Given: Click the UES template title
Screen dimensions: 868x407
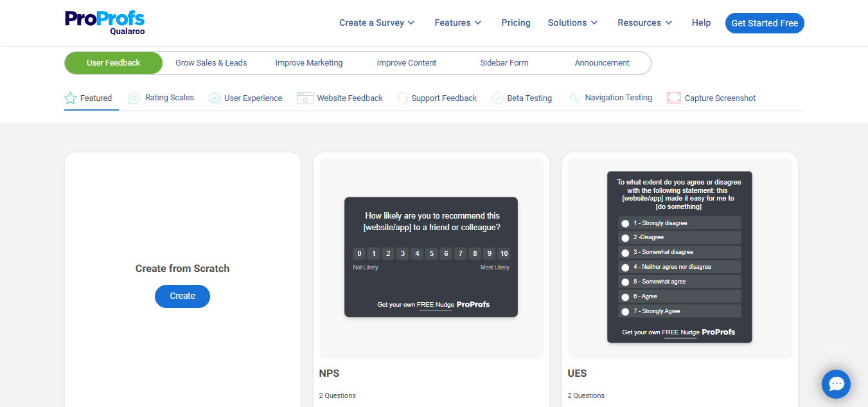Looking at the screenshot, I should click(x=578, y=374).
